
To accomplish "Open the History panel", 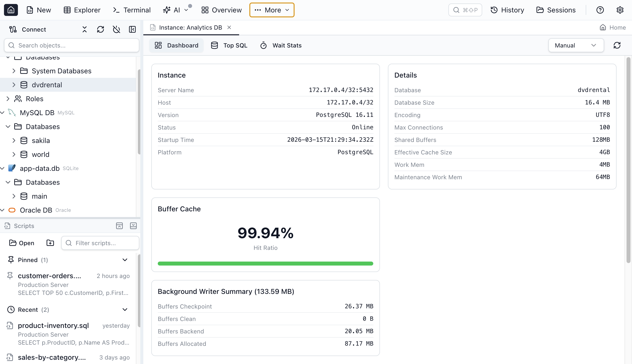I will [x=507, y=10].
